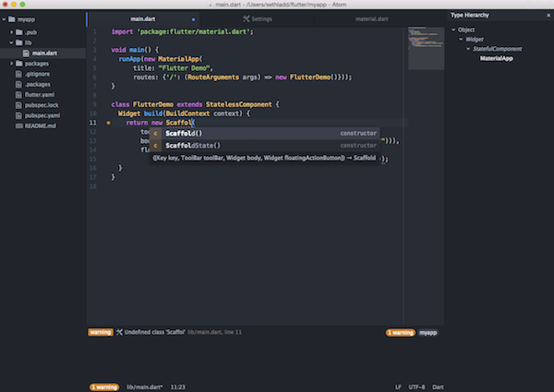Click the packages folder icon
This screenshot has width=554, height=392.
(19, 64)
